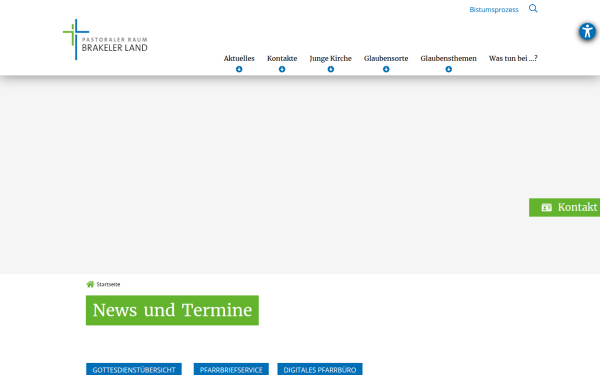Click the Brakeler Land logo
This screenshot has height=375, width=600.
(105, 39)
